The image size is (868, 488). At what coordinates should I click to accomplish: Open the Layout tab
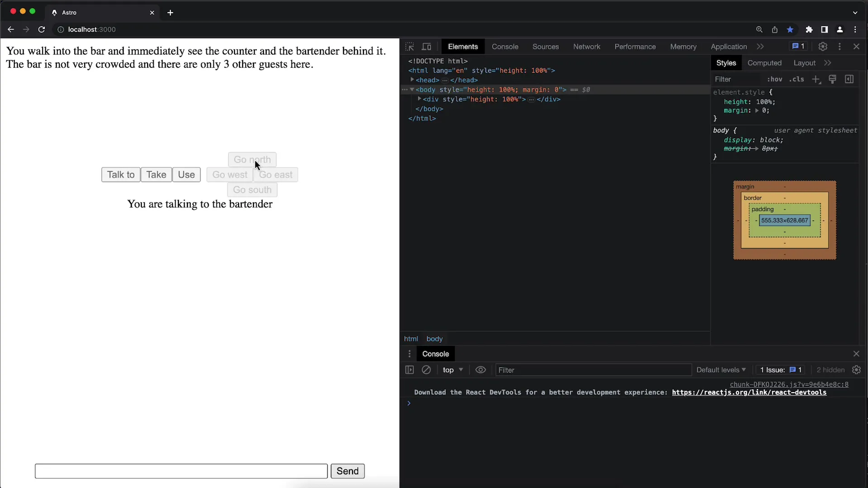pos(804,63)
